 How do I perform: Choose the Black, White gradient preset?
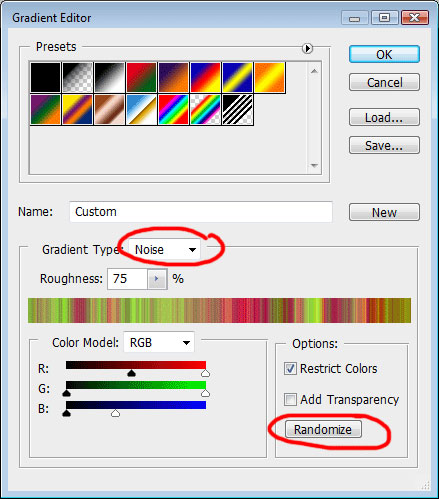[x=109, y=77]
